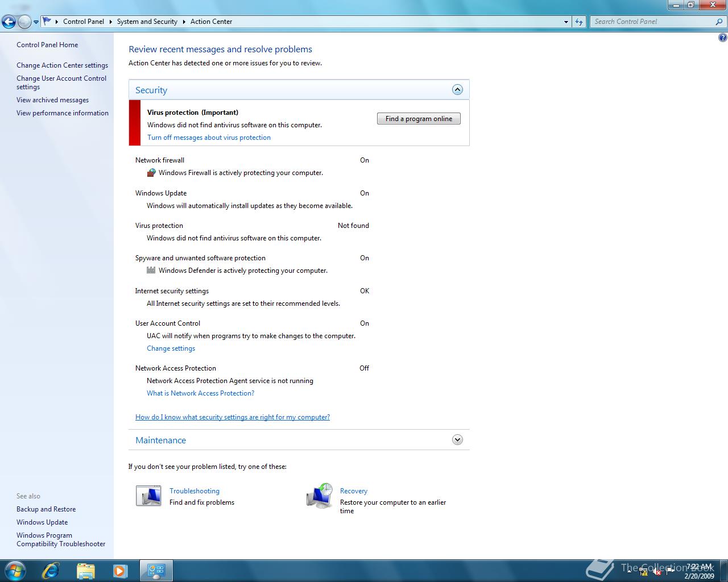Viewport: 728px width, 582px height.
Task: Click the Forward navigation arrow
Action: [x=24, y=22]
